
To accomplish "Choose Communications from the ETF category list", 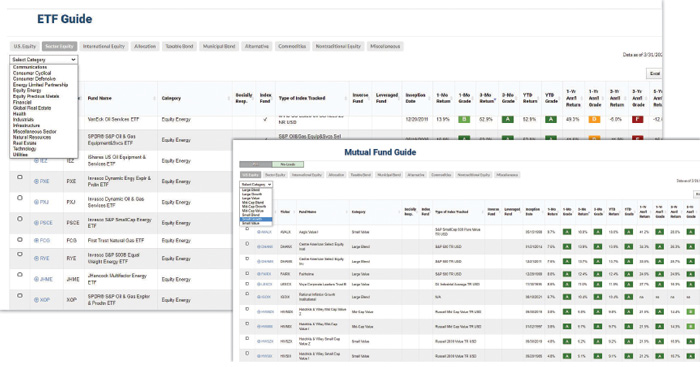I will pos(30,67).
